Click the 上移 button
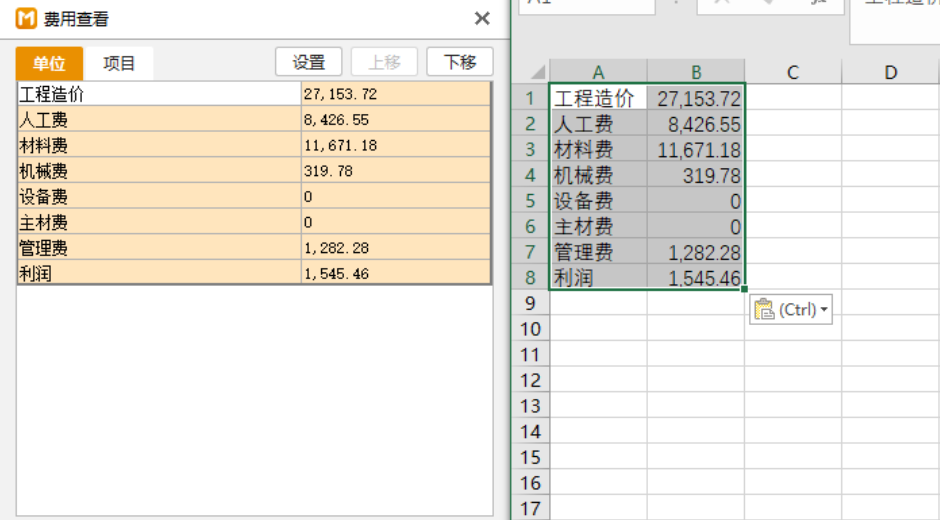This screenshot has height=520, width=940. [384, 62]
